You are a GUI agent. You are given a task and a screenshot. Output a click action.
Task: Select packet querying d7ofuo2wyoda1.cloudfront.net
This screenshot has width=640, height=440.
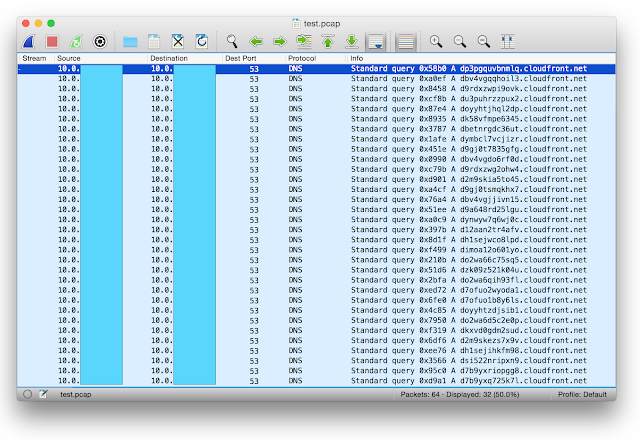tap(316, 290)
